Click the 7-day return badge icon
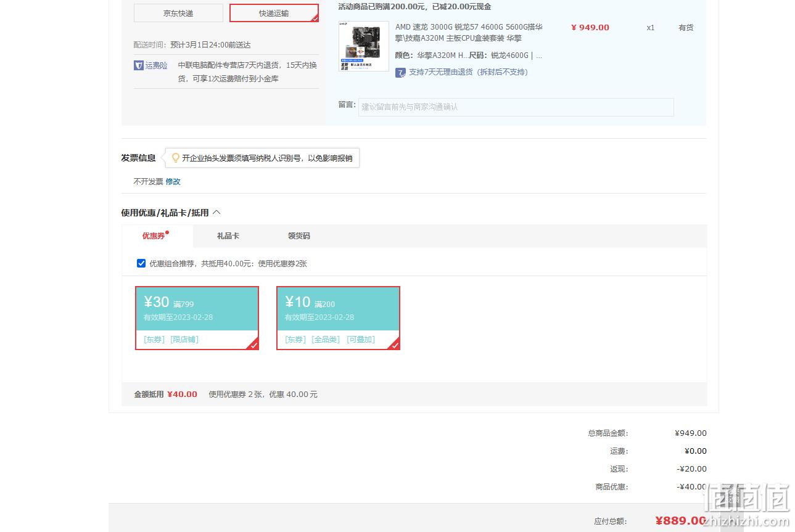Viewport: 795px width, 532px height. (x=401, y=72)
